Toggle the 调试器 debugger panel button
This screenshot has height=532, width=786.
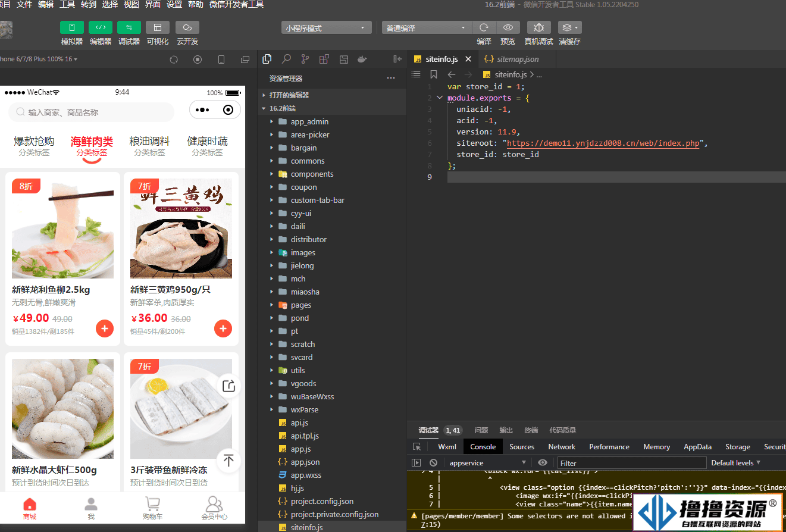tap(129, 27)
